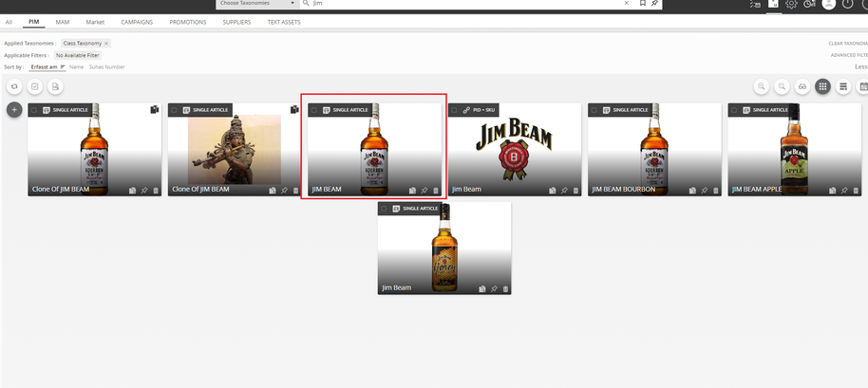Click the copy icon on the PID + SKU Jim Beam logo card
This screenshot has width=868, height=388.
tap(553, 190)
